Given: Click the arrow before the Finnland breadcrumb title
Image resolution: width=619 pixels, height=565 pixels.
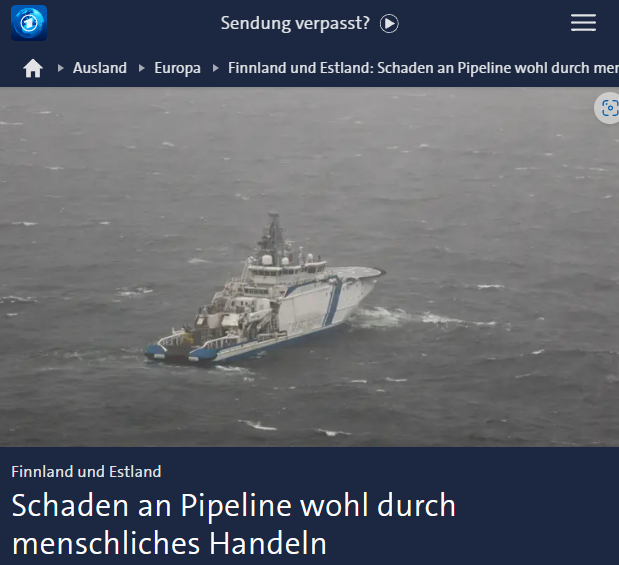Looking at the screenshot, I should 216,68.
